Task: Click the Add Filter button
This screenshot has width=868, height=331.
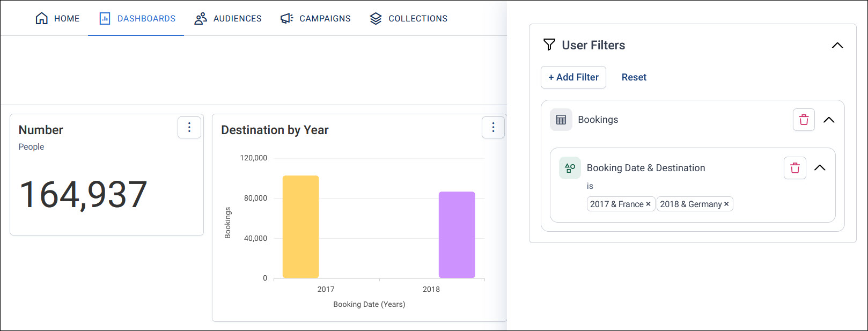Action: (573, 77)
